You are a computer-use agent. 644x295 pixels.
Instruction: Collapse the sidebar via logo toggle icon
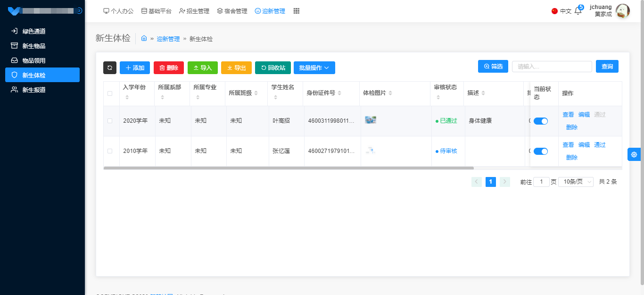(x=79, y=10)
